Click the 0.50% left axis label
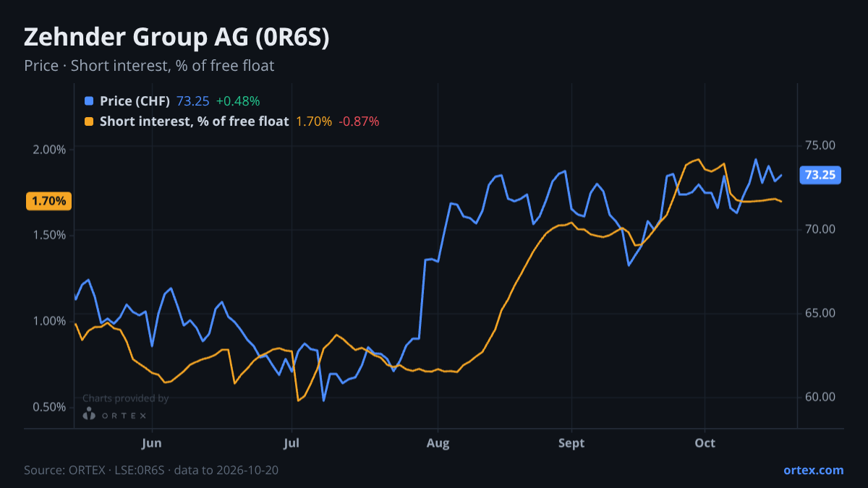868x488 pixels. click(51, 407)
